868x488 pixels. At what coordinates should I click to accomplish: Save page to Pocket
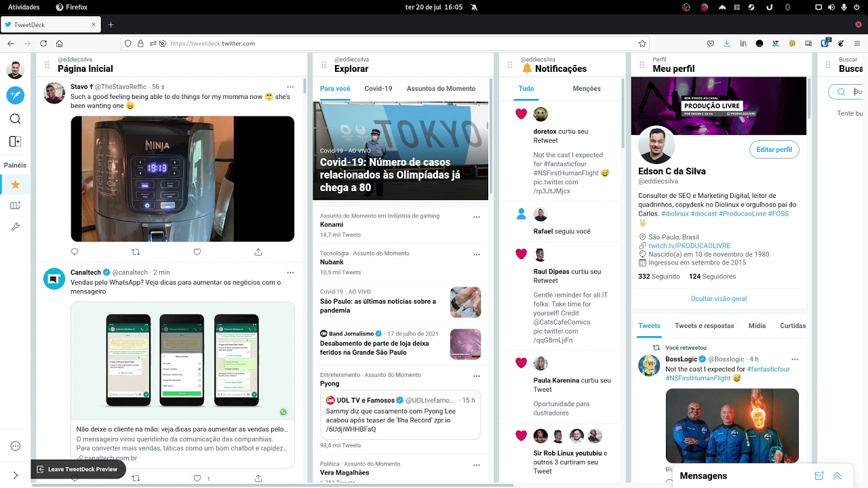coord(711,43)
